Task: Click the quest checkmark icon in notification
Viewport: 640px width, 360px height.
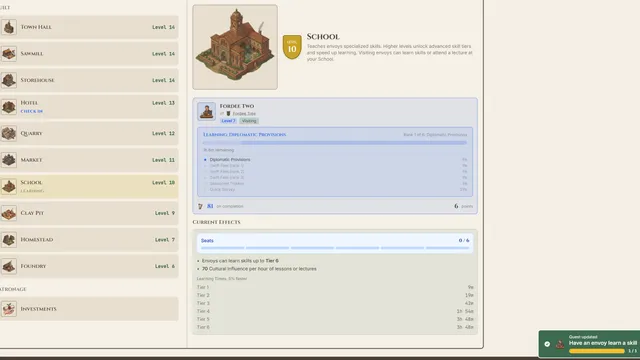Action: tap(547, 344)
